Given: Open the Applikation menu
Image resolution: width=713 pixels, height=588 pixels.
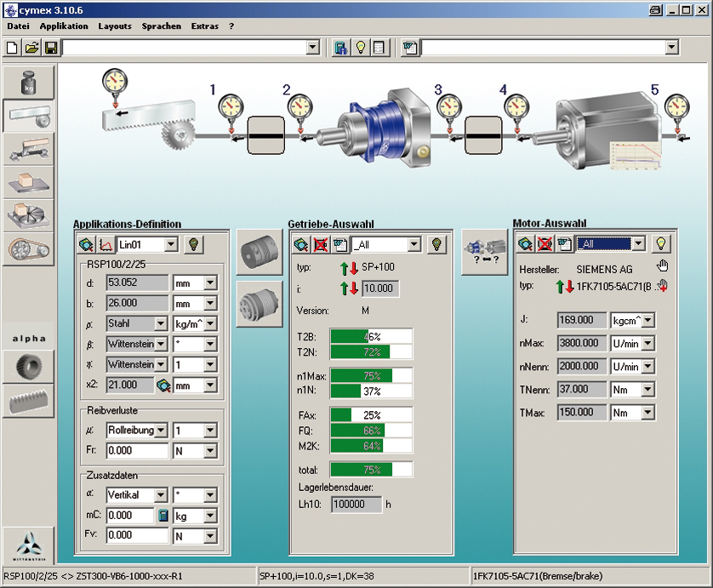Looking at the screenshot, I should tap(64, 26).
